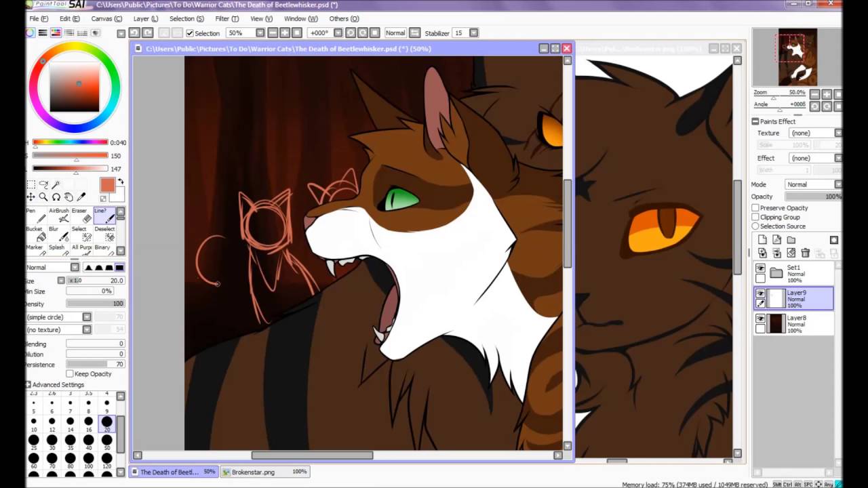The image size is (868, 488).
Task: Delete the selected layer via trash icon
Action: [805, 253]
